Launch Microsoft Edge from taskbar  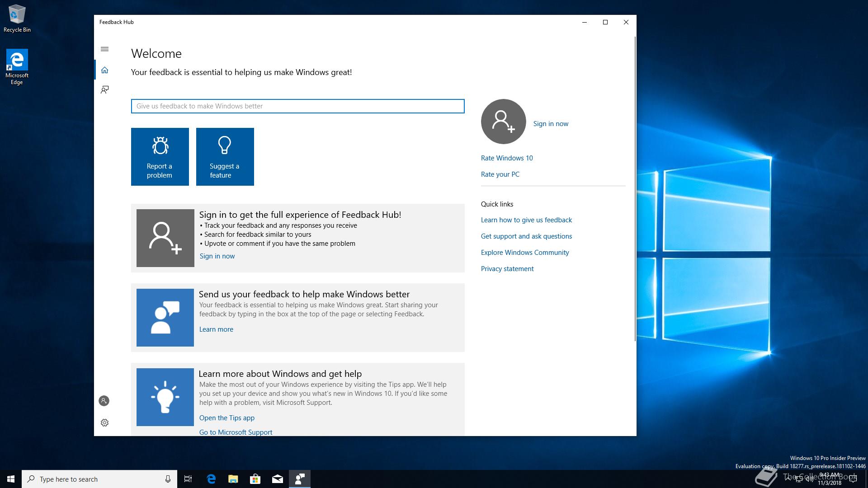coord(211,479)
